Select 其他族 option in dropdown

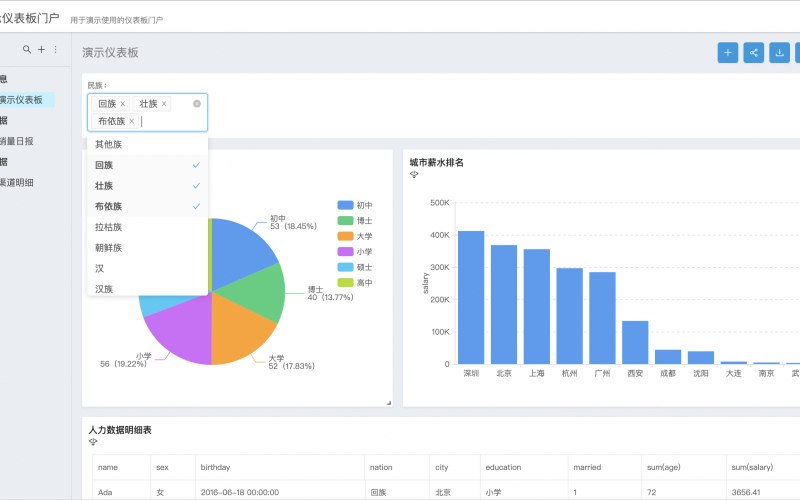(x=147, y=144)
